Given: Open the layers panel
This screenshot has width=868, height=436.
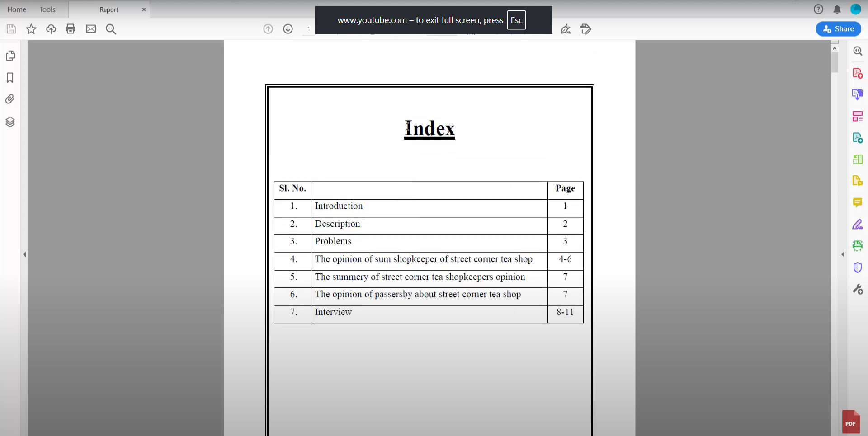Looking at the screenshot, I should coord(9,122).
